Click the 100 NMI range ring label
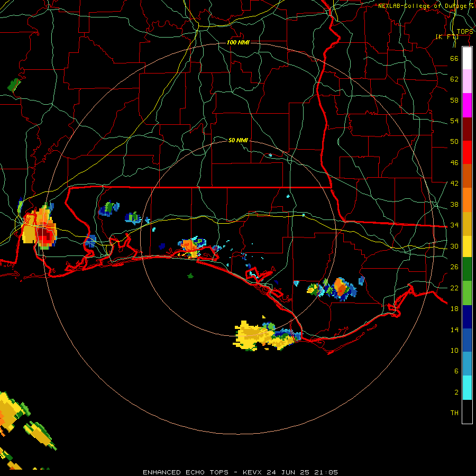Screen dimensions: 476x476 pos(238,42)
